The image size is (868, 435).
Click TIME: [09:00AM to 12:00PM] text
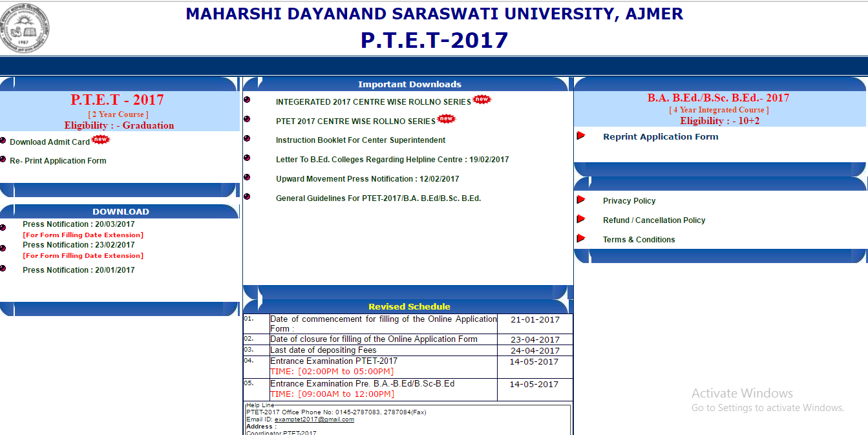coord(332,394)
